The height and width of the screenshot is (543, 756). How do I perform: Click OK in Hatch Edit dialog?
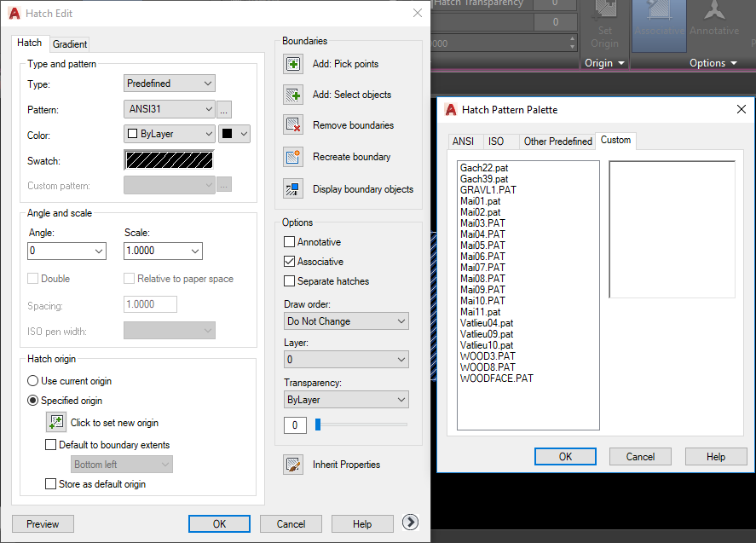point(219,524)
